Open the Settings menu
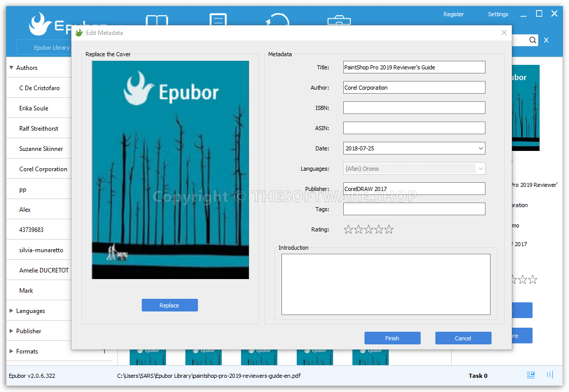This screenshot has width=569, height=392. coord(498,14)
